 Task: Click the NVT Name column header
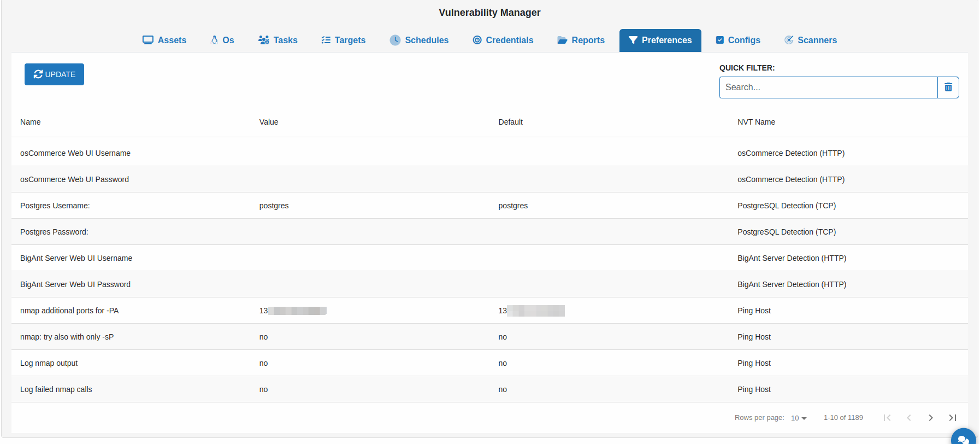coord(756,122)
